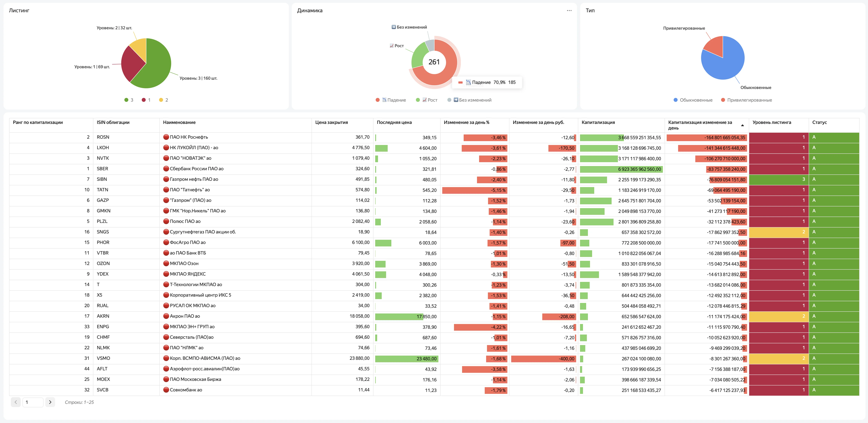This screenshot has width=868, height=423.
Task: Toggle Привилегированные series in Тип legend
Action: pos(746,100)
